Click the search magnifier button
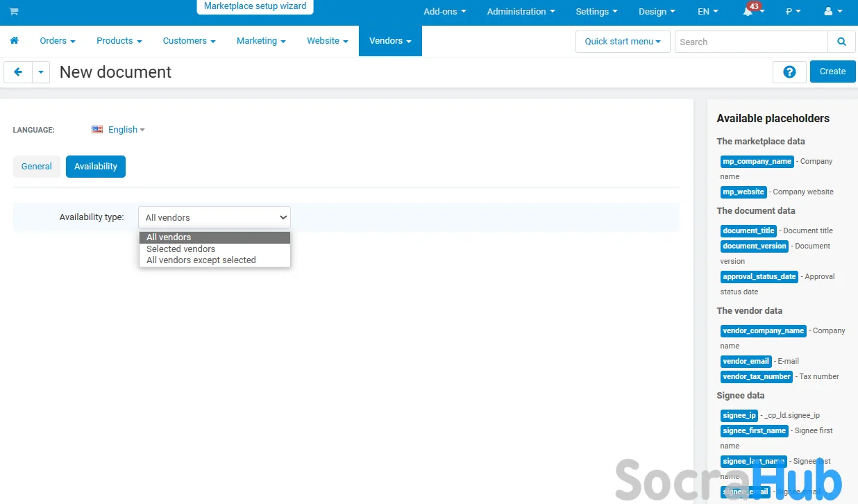Screen dimensions: 858x504 click(841, 42)
